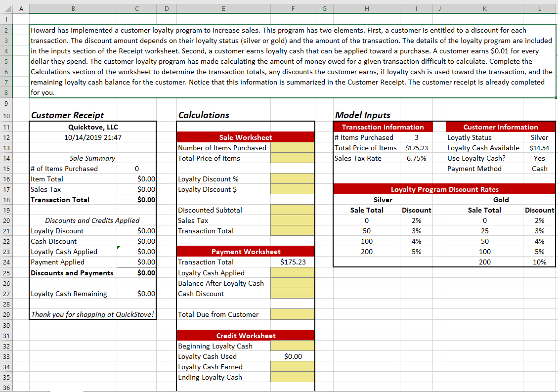Select the 6.75% Sales Tax Rate cell
Viewport: 558px width, 392px height.
(416, 158)
